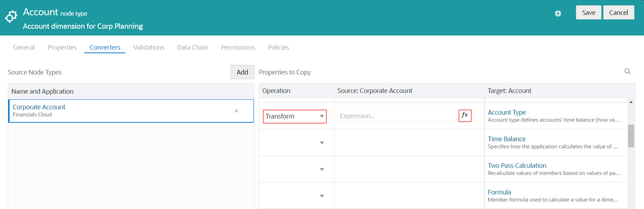
Task: Click the Cancel button
Action: pos(619,13)
